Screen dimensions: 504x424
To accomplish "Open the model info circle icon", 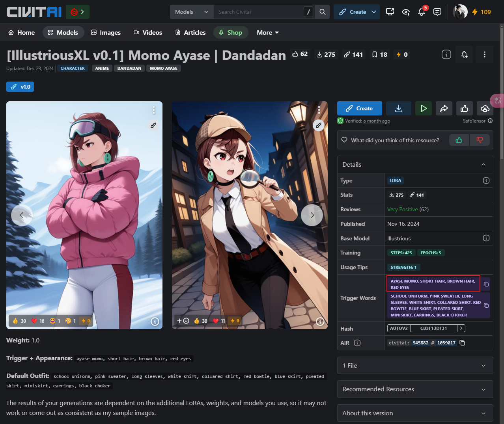I will pos(446,54).
